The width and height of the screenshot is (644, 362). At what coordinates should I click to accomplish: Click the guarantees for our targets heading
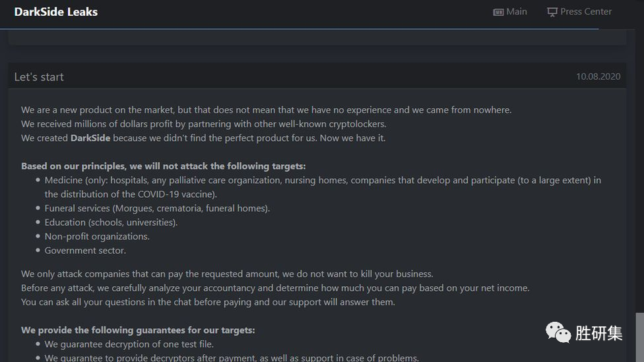tap(138, 330)
